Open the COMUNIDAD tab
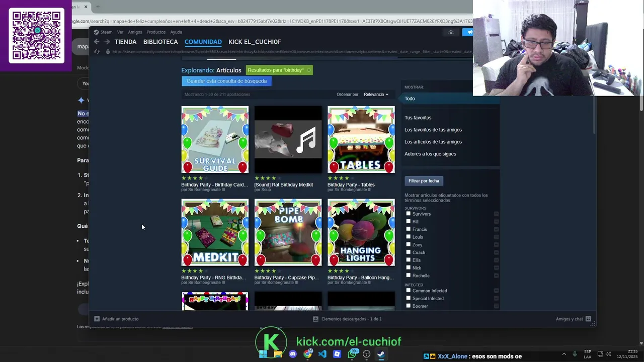The image size is (644, 362). pos(203,42)
